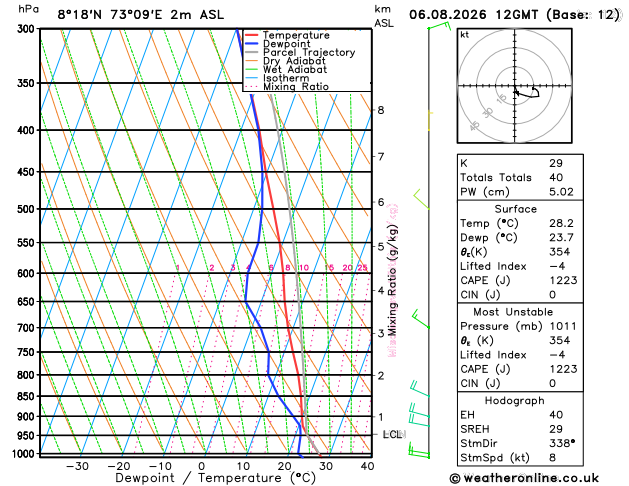Click the km ASL axis heading
Screen dimensions: 629x486
(383, 16)
